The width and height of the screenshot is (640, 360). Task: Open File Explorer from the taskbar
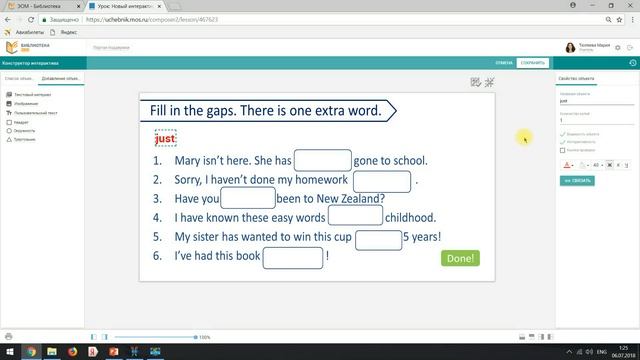(52, 351)
